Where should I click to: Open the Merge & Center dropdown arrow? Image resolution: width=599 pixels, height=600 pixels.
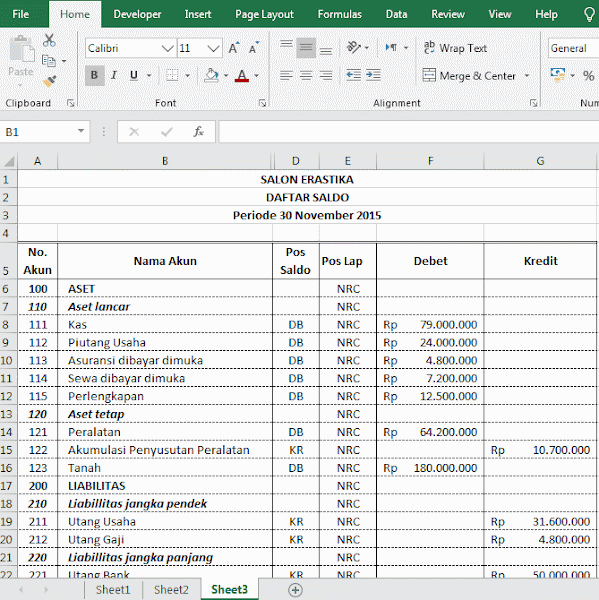[527, 75]
